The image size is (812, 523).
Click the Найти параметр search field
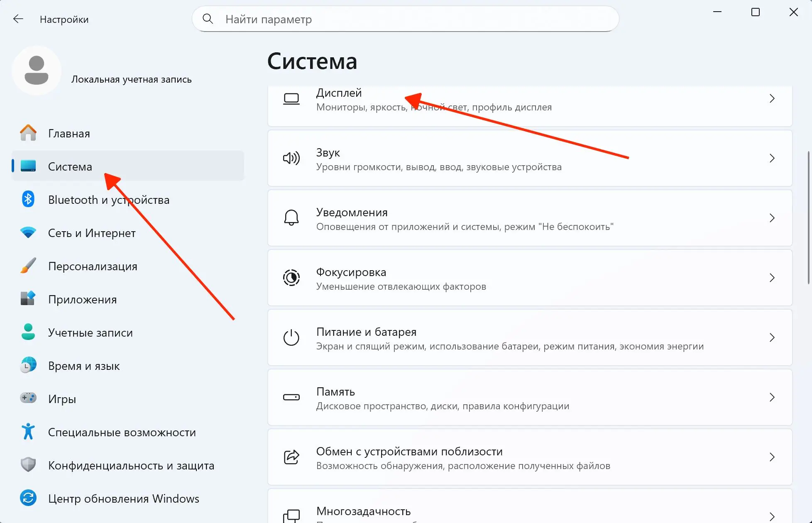pos(405,19)
